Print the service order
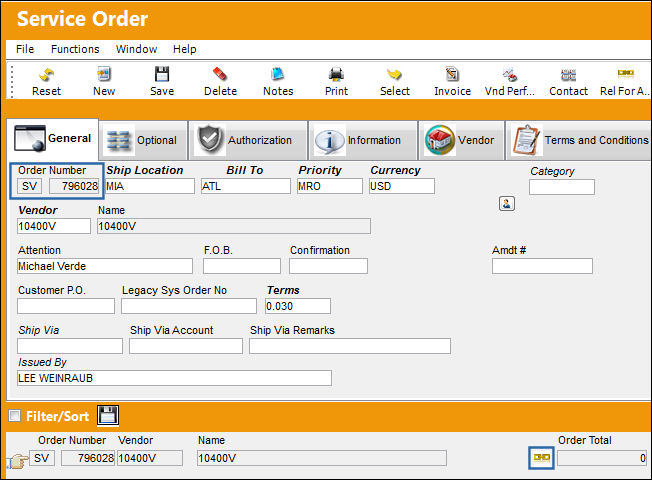The height and width of the screenshot is (480, 652). pos(336,74)
